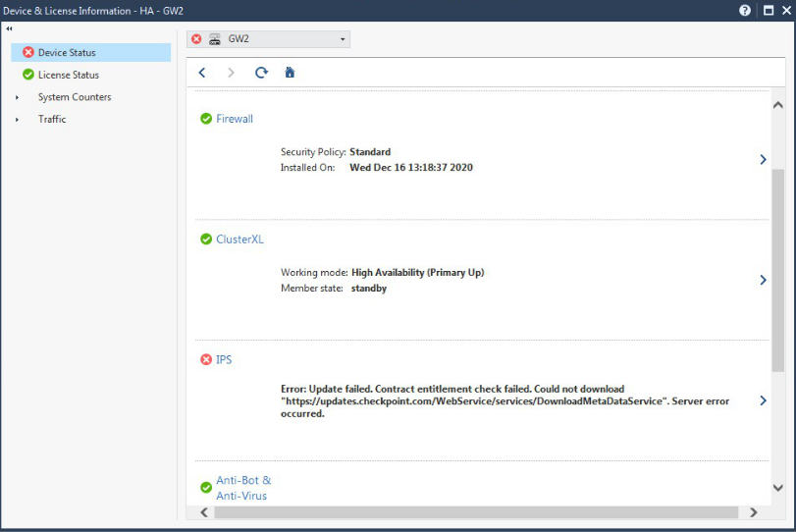The width and height of the screenshot is (796, 532).
Task: Click the 'Member state:' label
Action: point(312,289)
